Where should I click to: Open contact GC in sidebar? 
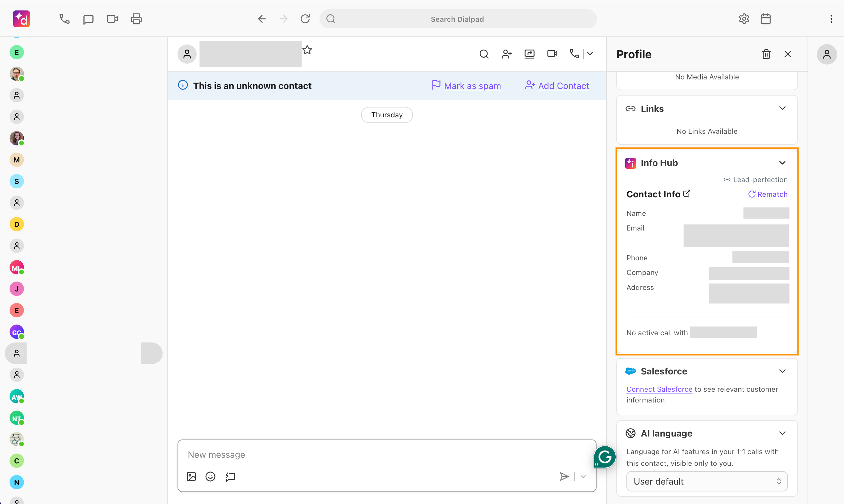tap(17, 332)
